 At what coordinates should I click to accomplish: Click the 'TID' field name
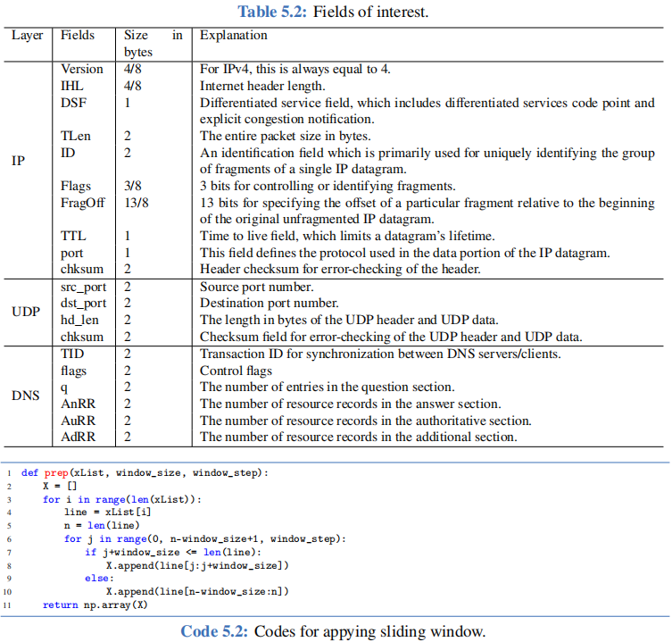[72, 354]
